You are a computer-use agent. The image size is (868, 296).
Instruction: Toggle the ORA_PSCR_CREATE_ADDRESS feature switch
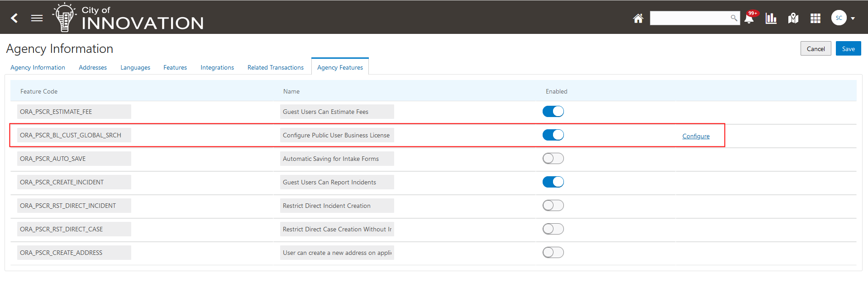553,253
